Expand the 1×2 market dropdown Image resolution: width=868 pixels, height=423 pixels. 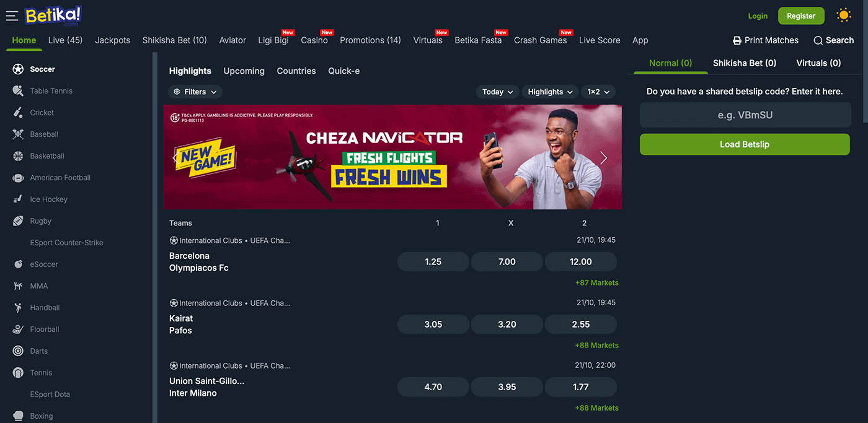[x=598, y=92]
